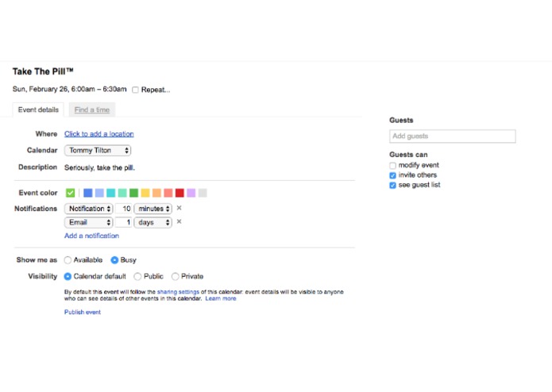Uncheck guests can see guest list
This screenshot has height=392, width=552.
[393, 185]
